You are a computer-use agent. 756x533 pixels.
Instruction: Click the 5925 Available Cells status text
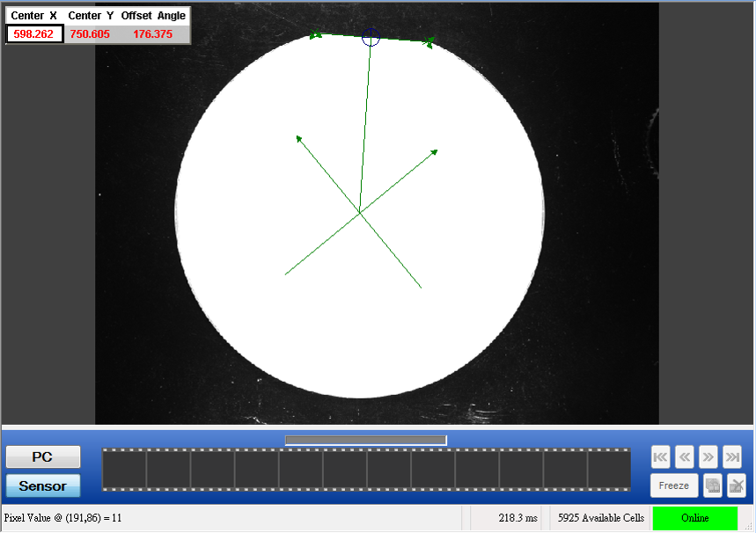(x=601, y=518)
